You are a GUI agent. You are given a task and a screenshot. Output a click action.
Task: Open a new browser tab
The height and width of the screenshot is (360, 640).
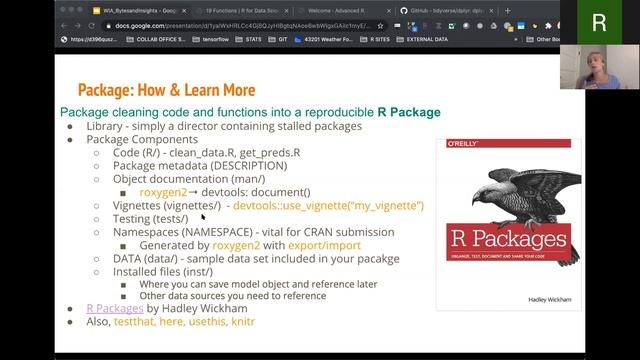(x=508, y=11)
